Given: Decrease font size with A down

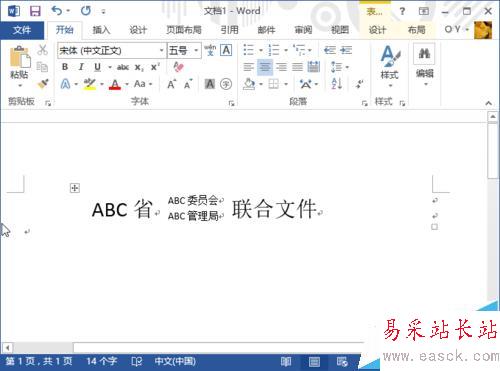Looking at the screenshot, I should [x=188, y=84].
